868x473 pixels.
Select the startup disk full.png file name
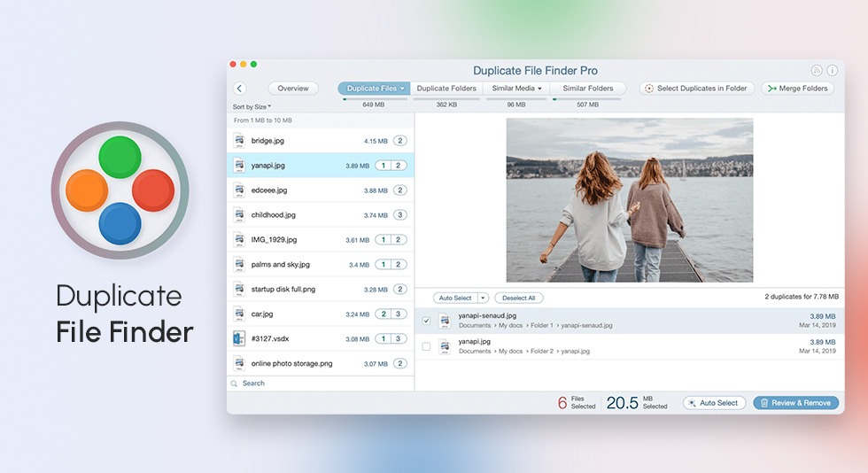283,289
